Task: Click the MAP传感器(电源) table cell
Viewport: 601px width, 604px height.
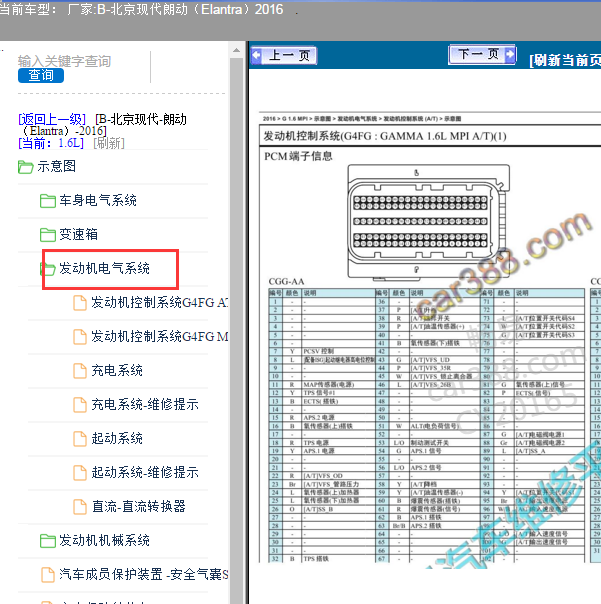Action: click(x=338, y=384)
